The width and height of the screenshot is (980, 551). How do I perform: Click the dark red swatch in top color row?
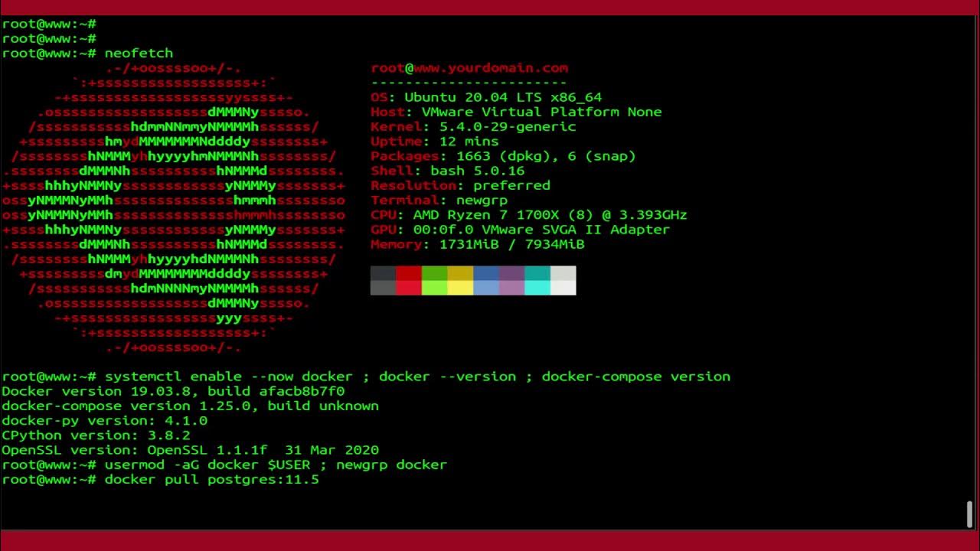409,273
